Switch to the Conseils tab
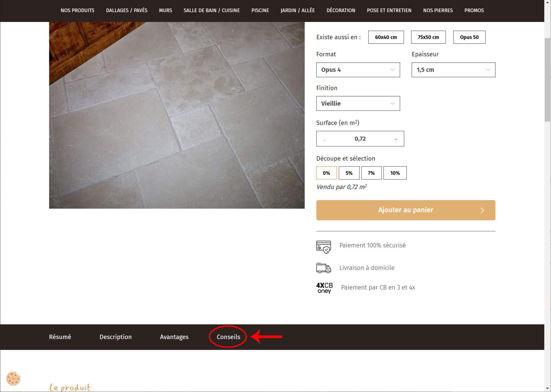This screenshot has height=392, width=551. tap(228, 337)
